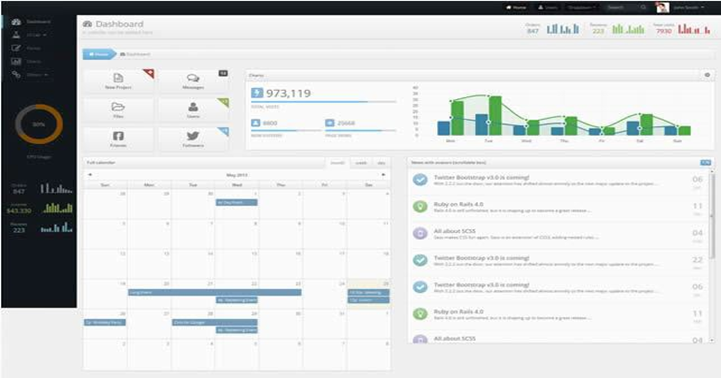Open the Dropdown menu in top navigation
The image size is (721, 378).
[582, 7]
